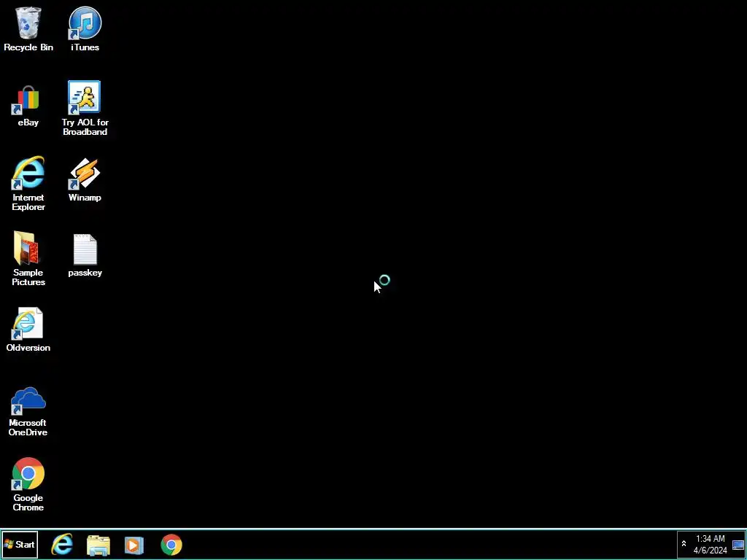Select the Microsoft OneDrive shortcut

[x=28, y=411]
